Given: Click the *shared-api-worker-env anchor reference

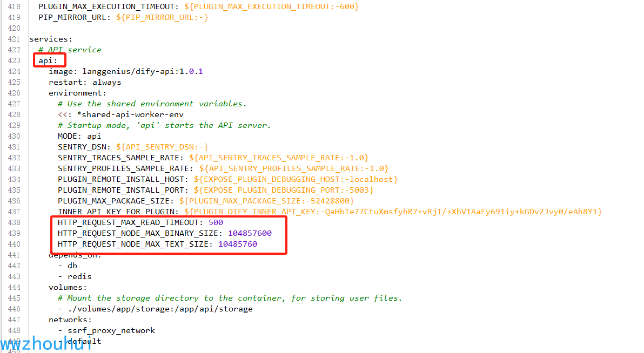Looking at the screenshot, I should click(x=130, y=114).
